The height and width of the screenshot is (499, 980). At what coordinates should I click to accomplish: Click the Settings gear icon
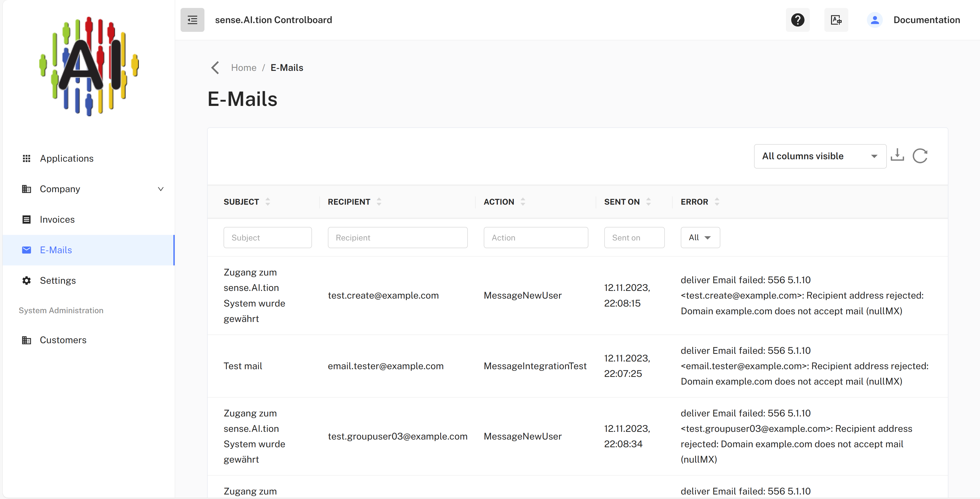[x=26, y=280]
